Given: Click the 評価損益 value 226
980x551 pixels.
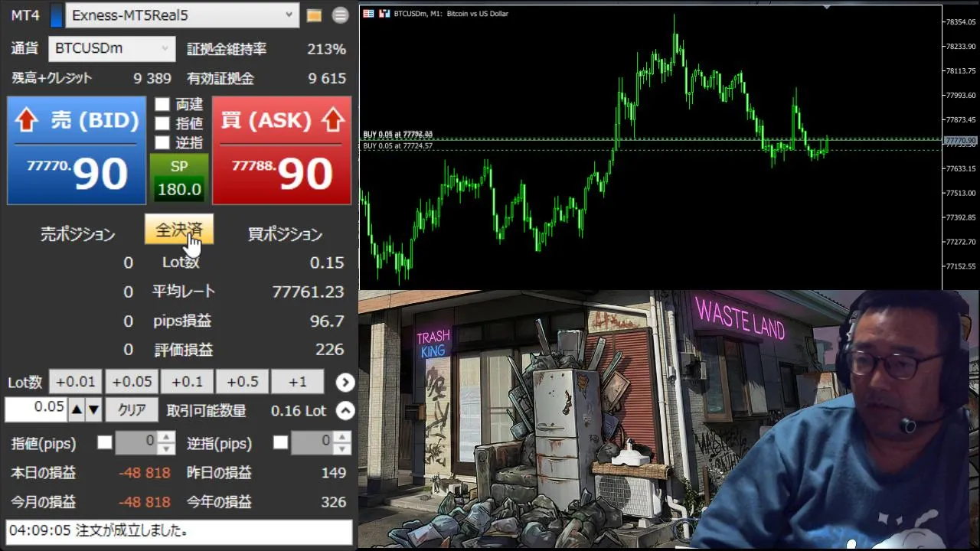Looking at the screenshot, I should (330, 350).
